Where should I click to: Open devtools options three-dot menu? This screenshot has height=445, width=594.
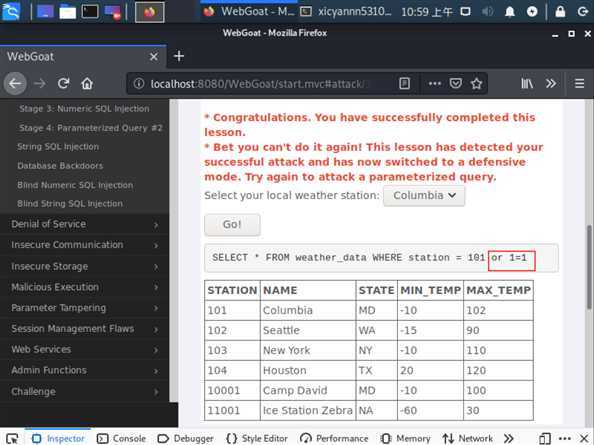[x=564, y=439]
